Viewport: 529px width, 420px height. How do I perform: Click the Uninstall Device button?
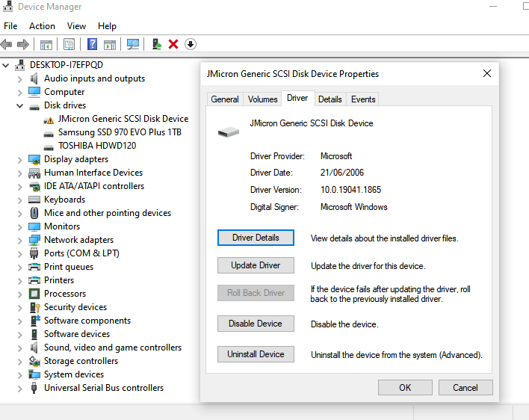click(x=256, y=354)
